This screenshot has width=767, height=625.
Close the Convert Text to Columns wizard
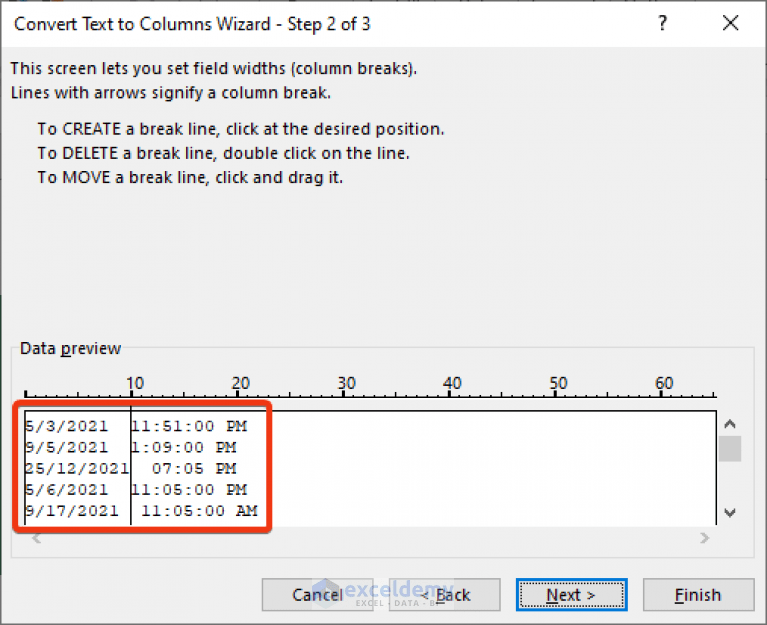pyautogui.click(x=730, y=23)
